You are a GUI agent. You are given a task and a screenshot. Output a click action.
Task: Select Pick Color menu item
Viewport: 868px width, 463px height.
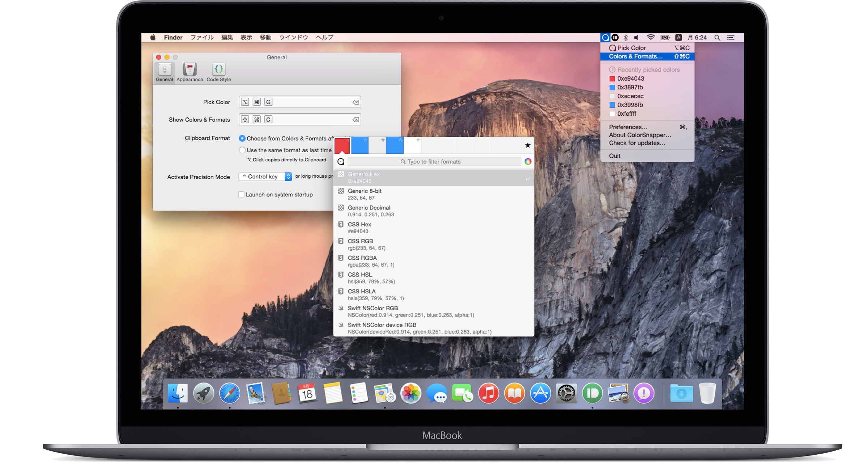[631, 48]
